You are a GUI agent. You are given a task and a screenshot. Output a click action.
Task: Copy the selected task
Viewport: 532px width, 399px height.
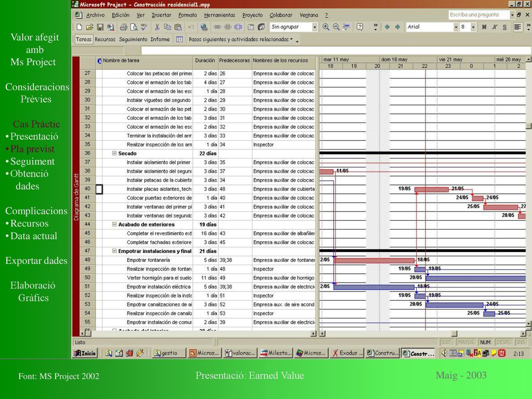(x=167, y=27)
